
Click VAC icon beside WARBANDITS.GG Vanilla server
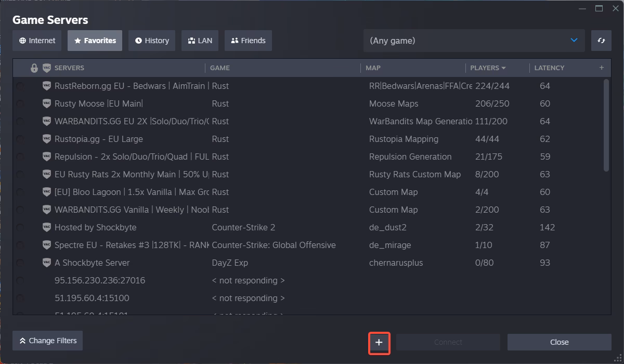pos(46,210)
